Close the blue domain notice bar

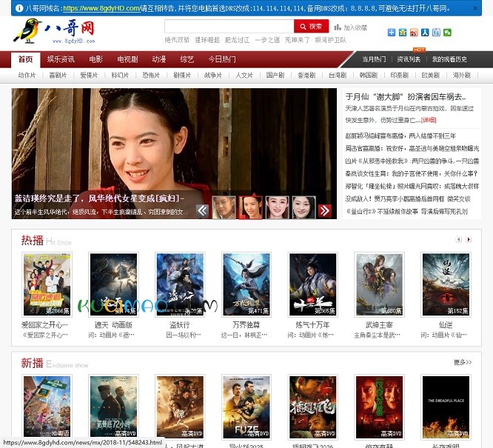(x=475, y=8)
